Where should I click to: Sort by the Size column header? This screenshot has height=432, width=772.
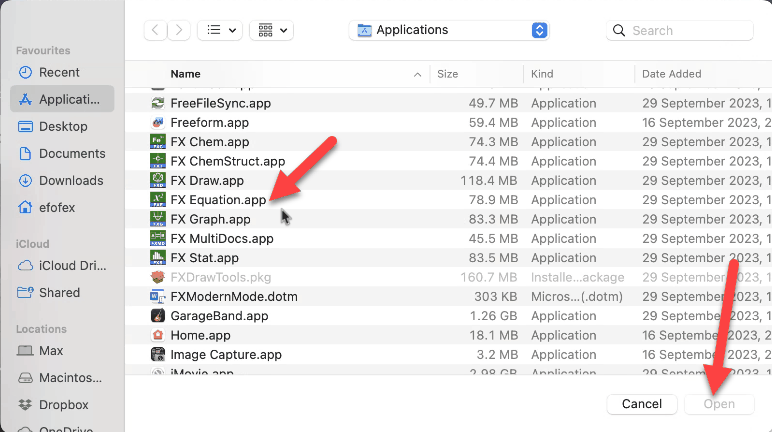448,74
